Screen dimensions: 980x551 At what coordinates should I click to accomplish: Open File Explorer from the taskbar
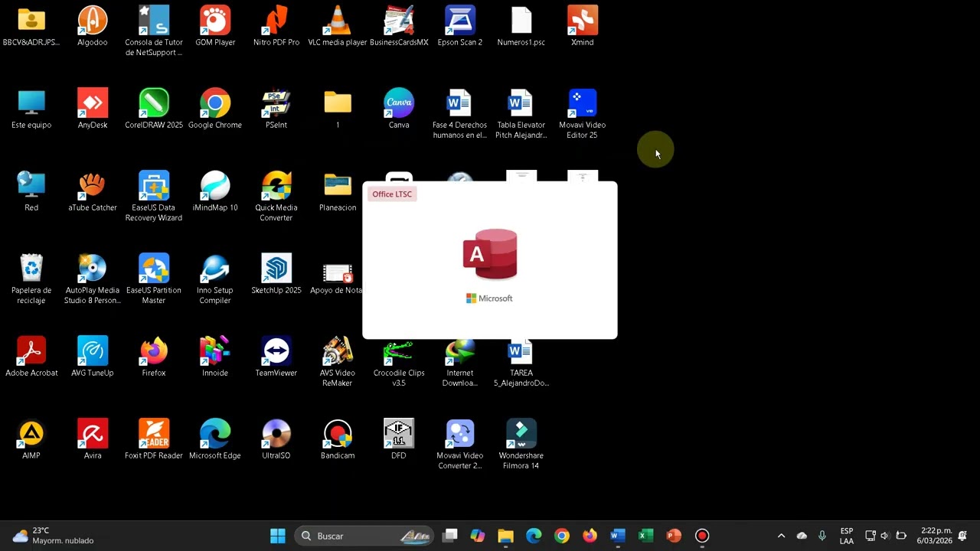point(505,536)
